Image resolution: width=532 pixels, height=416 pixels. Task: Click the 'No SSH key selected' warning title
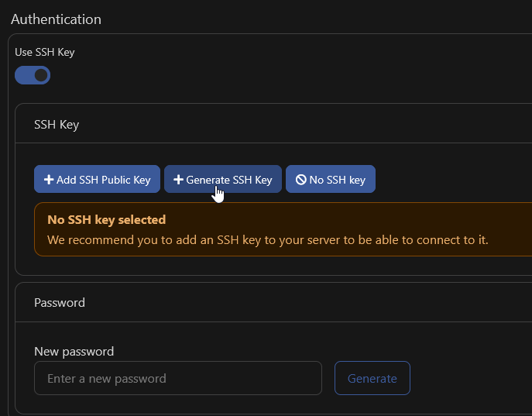click(x=107, y=220)
